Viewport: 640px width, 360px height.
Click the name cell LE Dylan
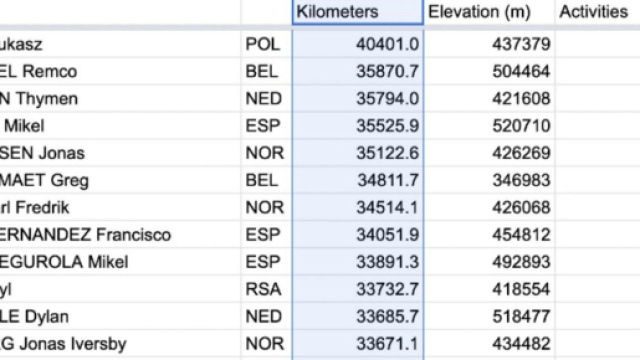click(x=120, y=317)
